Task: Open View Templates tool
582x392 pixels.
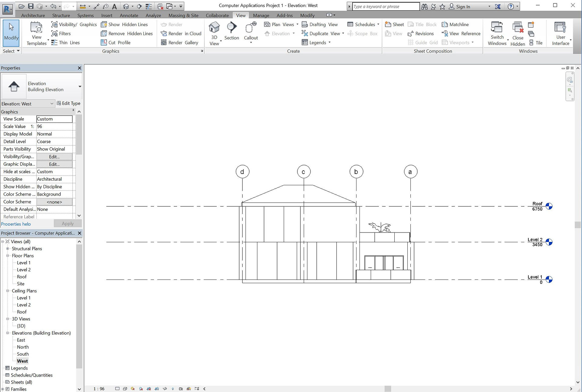Action: pyautogui.click(x=36, y=33)
